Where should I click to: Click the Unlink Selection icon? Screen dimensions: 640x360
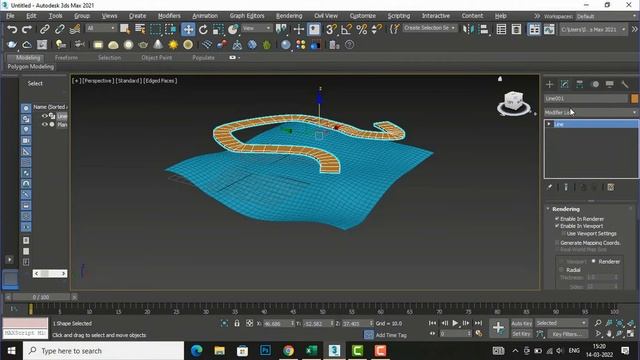click(60, 29)
